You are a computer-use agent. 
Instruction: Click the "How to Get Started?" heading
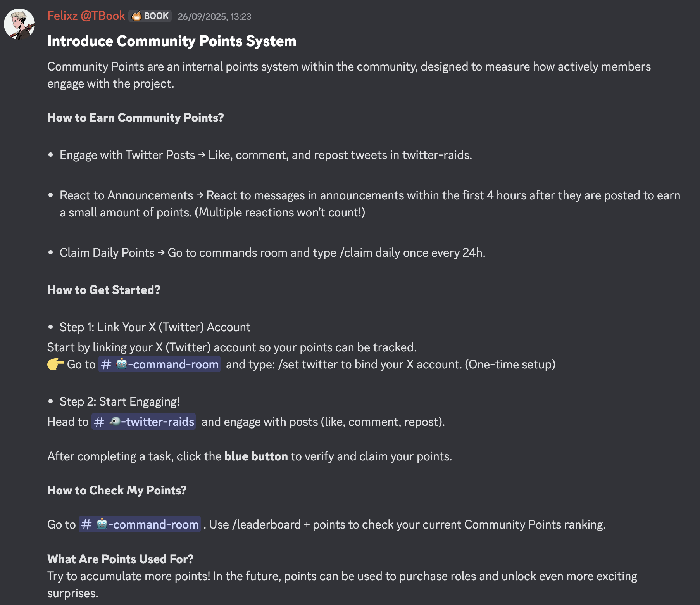click(104, 290)
